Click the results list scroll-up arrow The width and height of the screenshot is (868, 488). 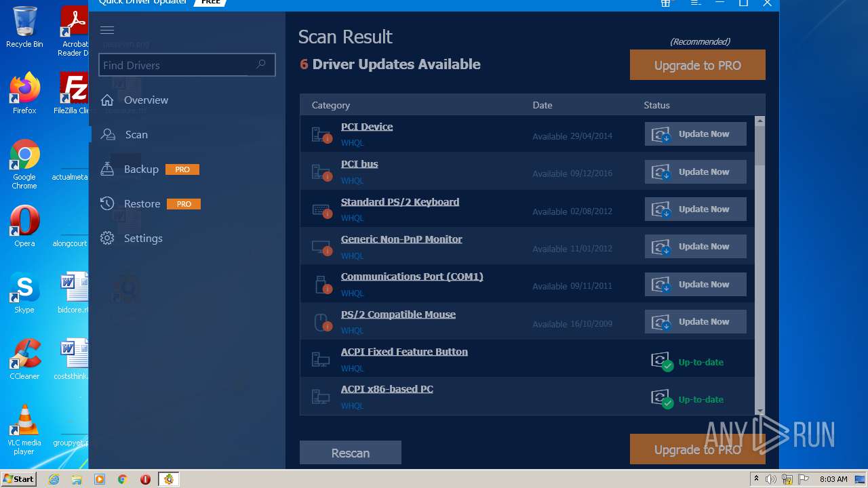(x=759, y=121)
